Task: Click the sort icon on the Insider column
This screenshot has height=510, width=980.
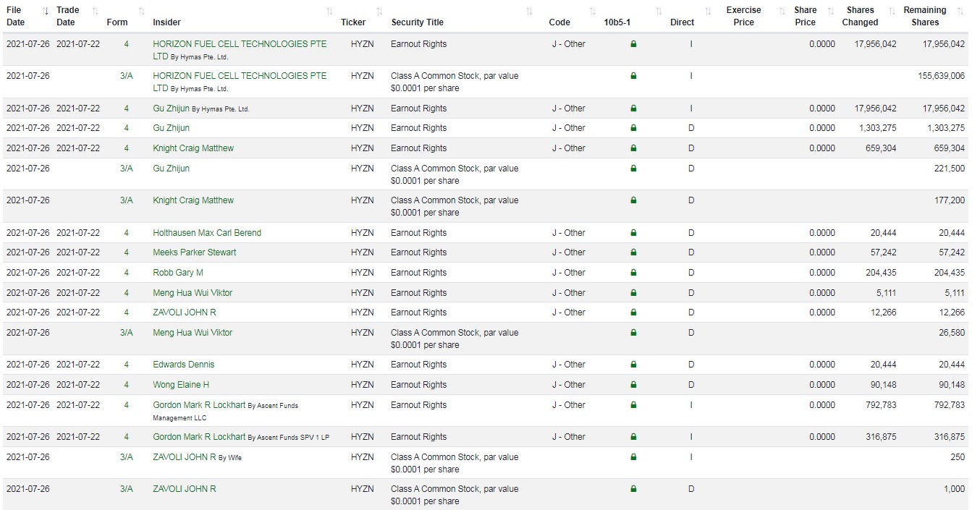Action: click(x=329, y=11)
